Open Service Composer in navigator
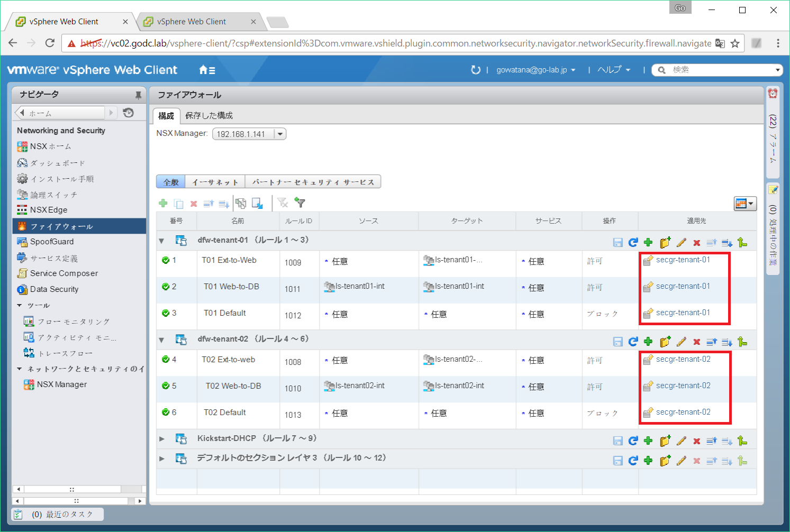 (x=64, y=273)
